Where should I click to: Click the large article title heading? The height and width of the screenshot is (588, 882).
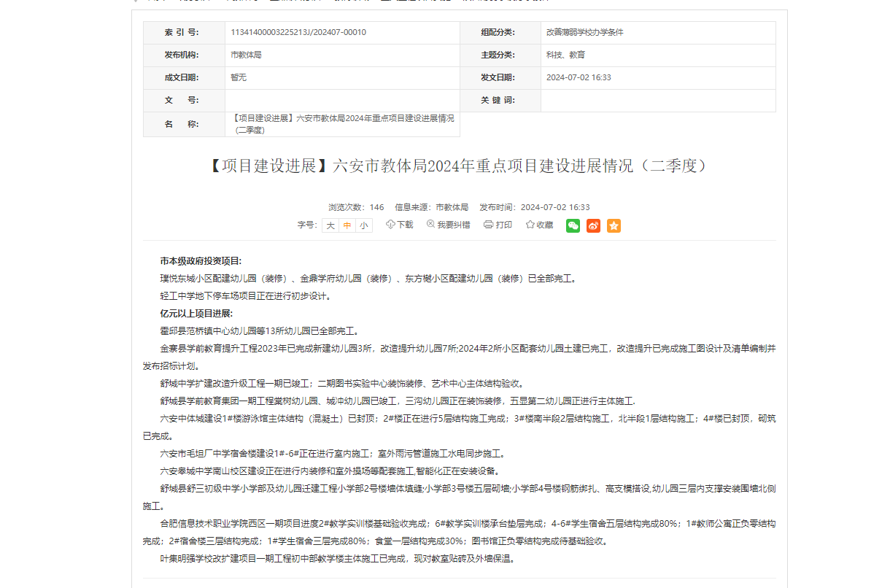pos(459,166)
